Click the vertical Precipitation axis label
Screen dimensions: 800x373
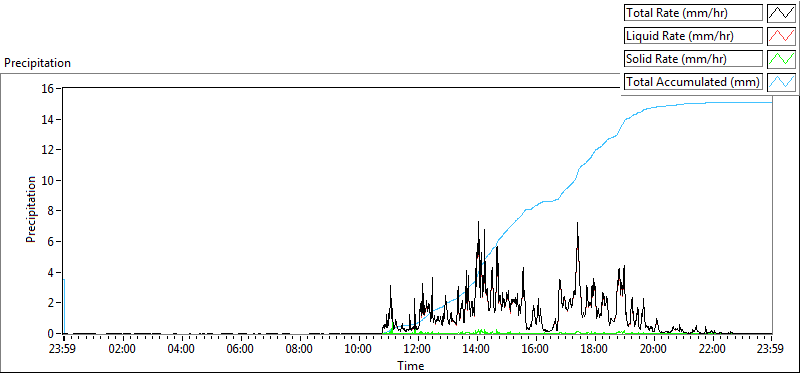pos(31,209)
